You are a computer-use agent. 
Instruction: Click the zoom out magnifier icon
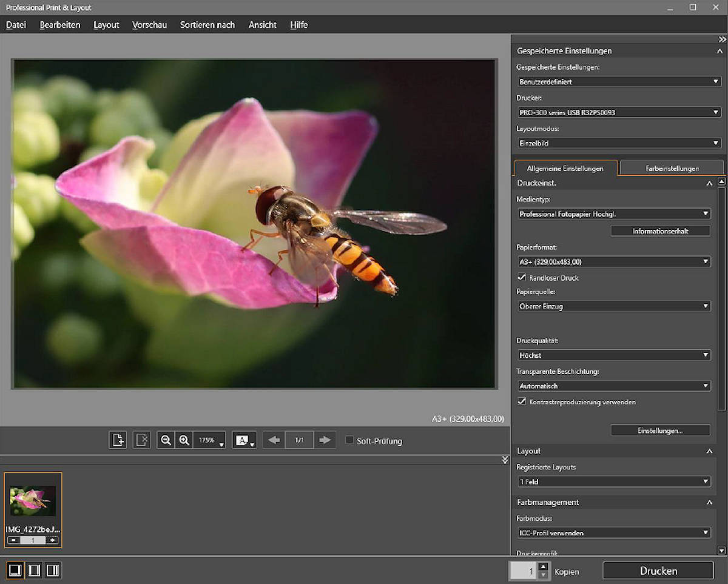click(x=166, y=440)
